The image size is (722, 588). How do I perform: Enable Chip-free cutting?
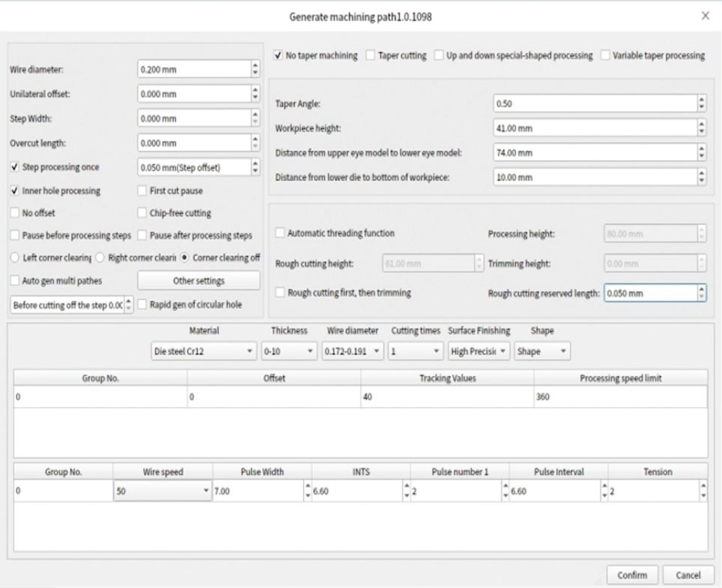tap(142, 213)
